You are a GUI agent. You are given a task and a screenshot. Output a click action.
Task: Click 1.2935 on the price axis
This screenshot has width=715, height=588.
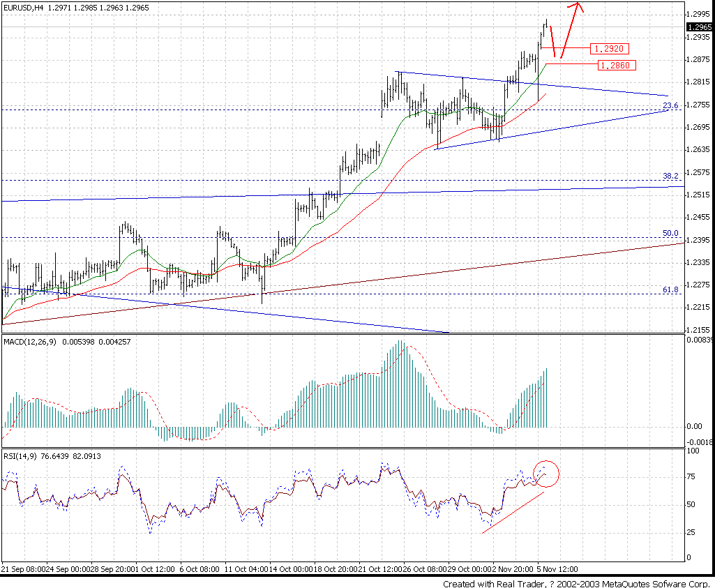pyautogui.click(x=700, y=37)
